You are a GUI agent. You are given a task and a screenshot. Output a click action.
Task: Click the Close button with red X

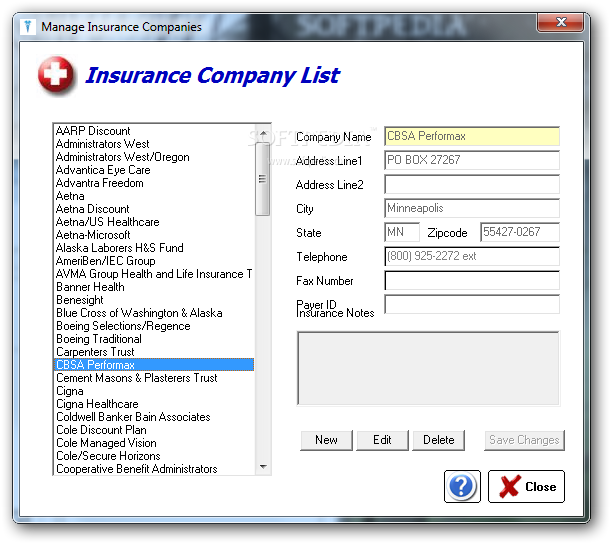526,486
